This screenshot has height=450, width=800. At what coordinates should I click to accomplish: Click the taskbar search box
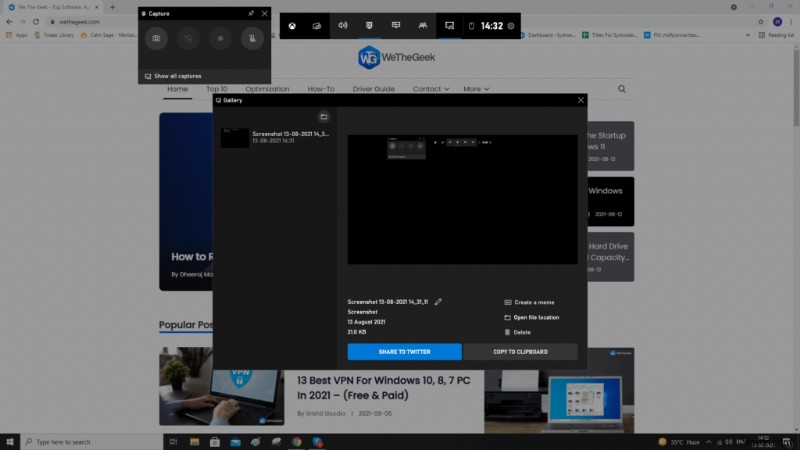click(92, 442)
